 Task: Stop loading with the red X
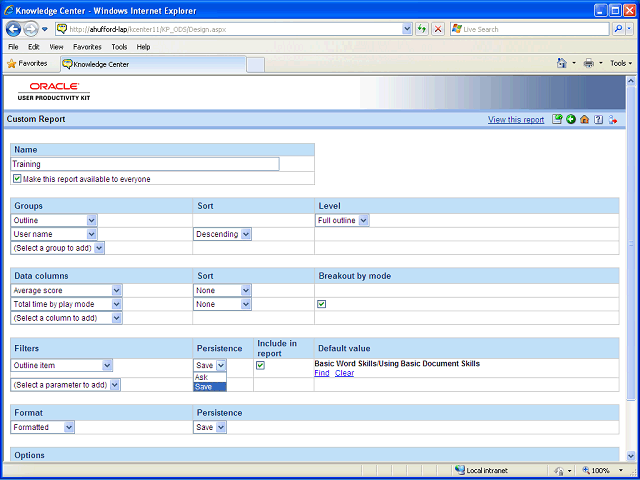438,29
